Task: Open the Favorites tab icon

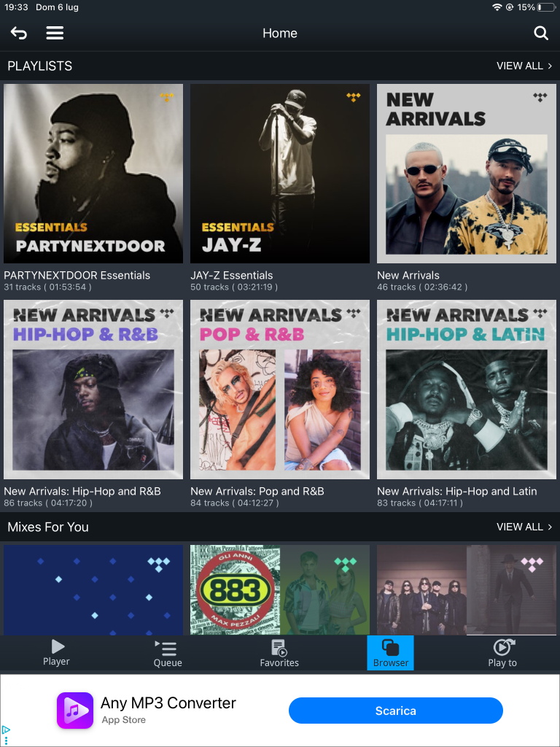Action: click(279, 648)
